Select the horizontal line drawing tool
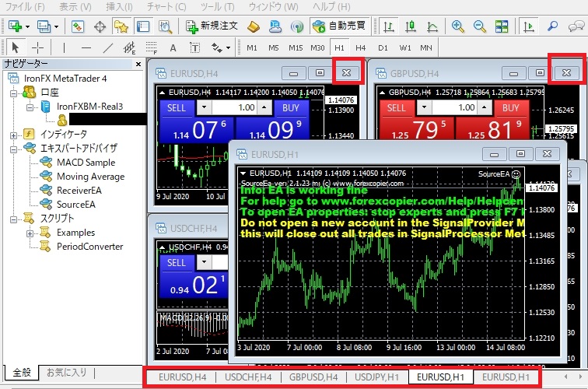Screen dimensions: 588x389 (86, 48)
